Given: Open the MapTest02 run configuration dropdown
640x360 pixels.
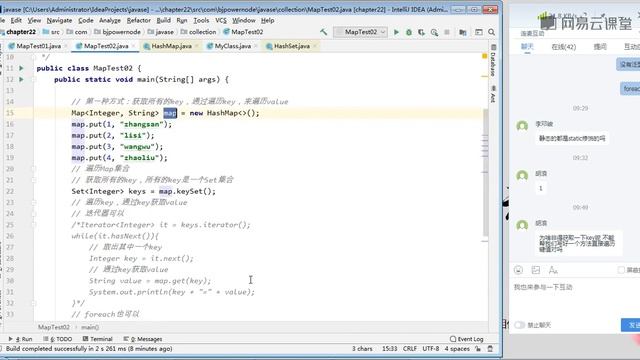Looking at the screenshot, I should pyautogui.click(x=360, y=32).
